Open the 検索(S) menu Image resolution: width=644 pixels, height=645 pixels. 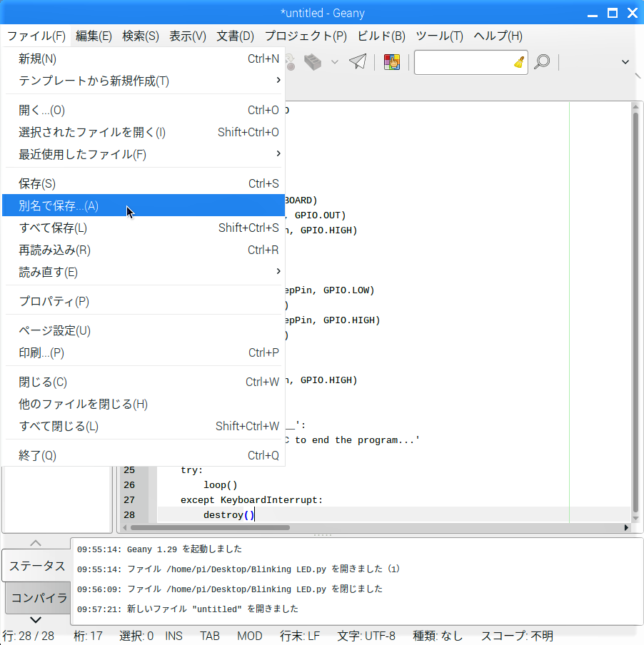pos(141,36)
